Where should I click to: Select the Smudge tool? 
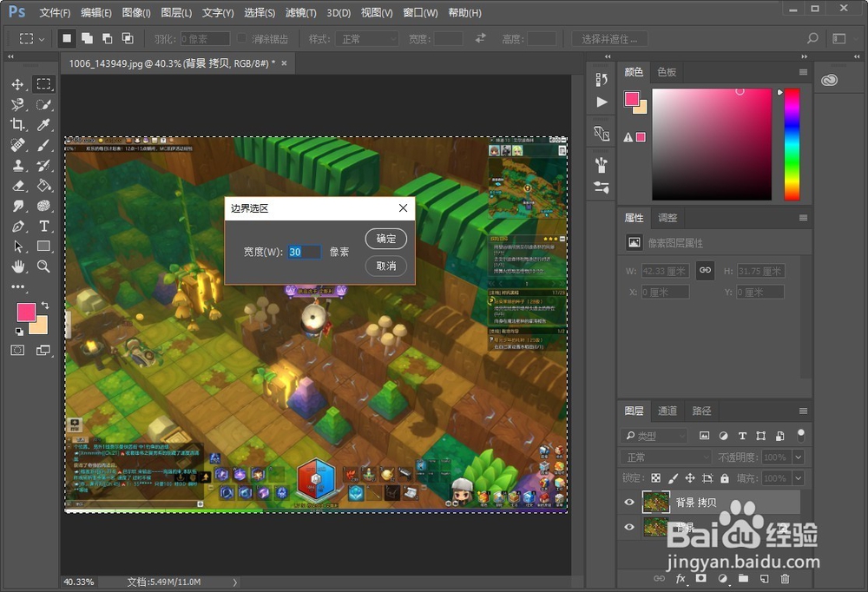17,206
